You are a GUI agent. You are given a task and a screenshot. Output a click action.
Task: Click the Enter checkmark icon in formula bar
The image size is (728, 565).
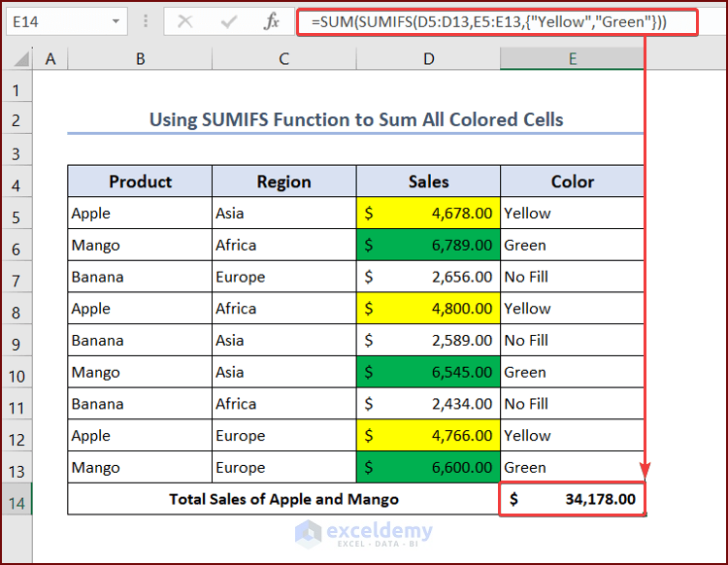230,21
